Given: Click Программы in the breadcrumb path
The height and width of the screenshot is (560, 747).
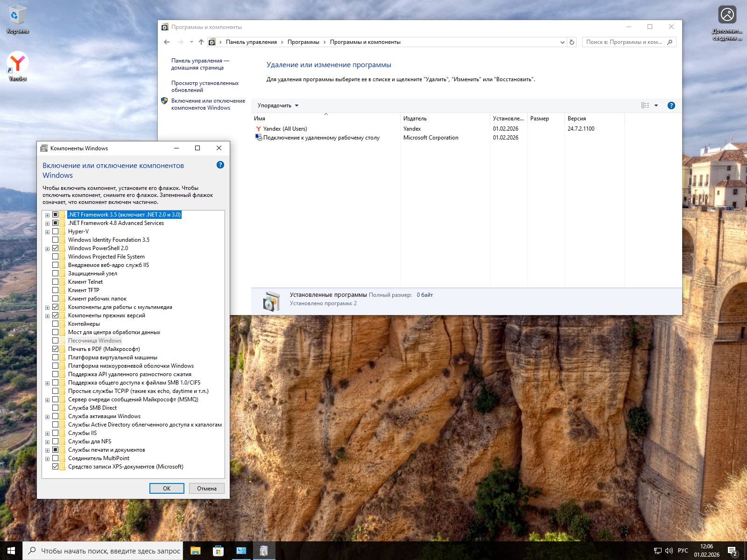Looking at the screenshot, I should [303, 42].
